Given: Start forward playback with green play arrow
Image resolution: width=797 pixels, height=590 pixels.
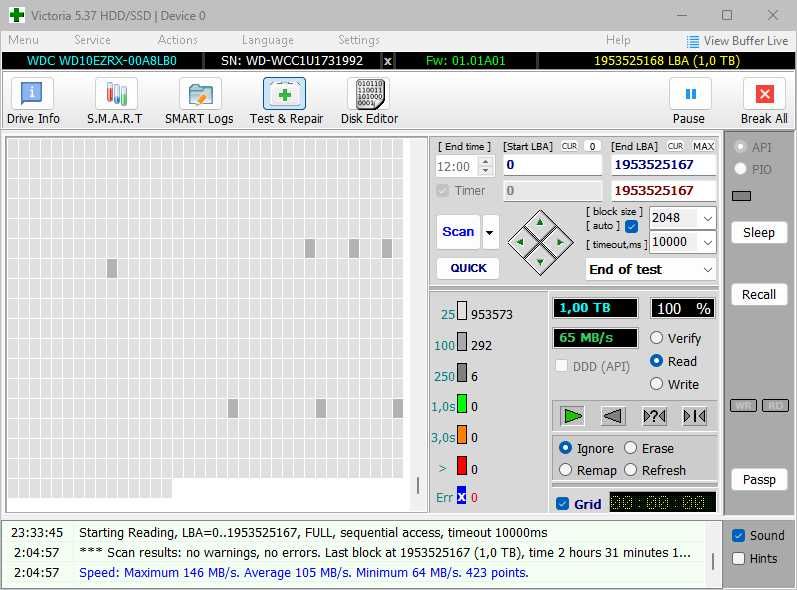Looking at the screenshot, I should (x=572, y=416).
